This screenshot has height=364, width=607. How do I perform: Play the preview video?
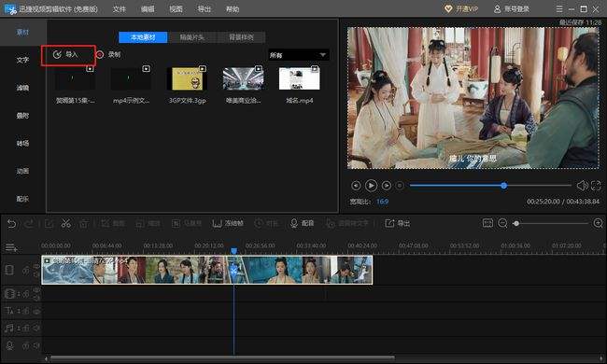[371, 186]
